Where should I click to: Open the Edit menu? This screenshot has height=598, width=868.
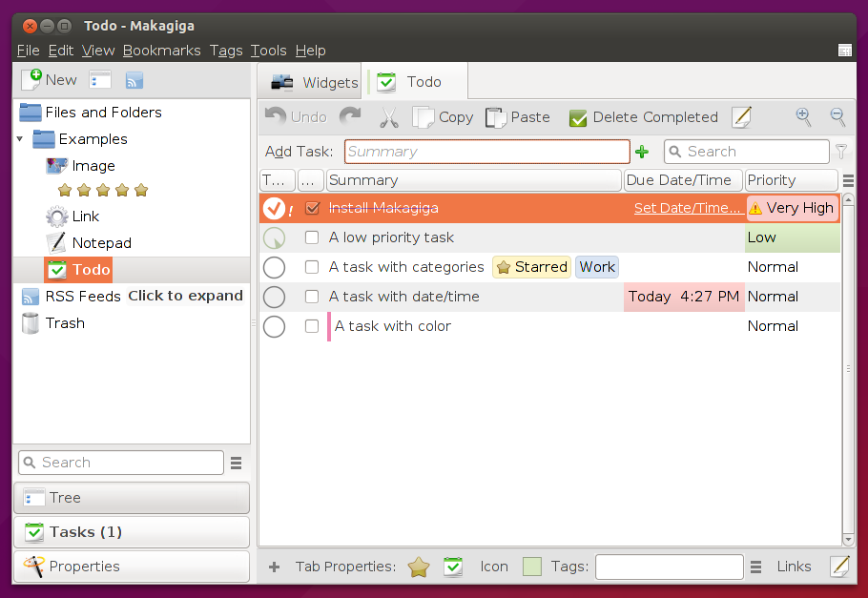(x=61, y=51)
